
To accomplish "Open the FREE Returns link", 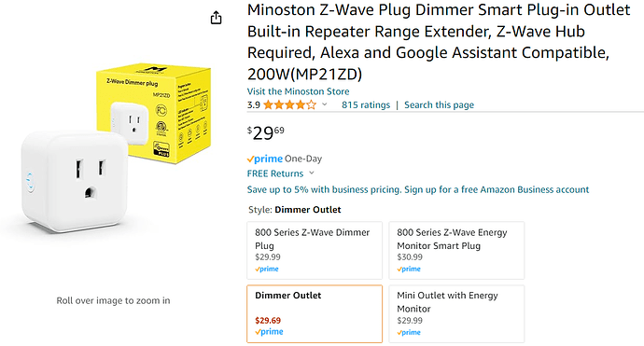I will 275,173.
